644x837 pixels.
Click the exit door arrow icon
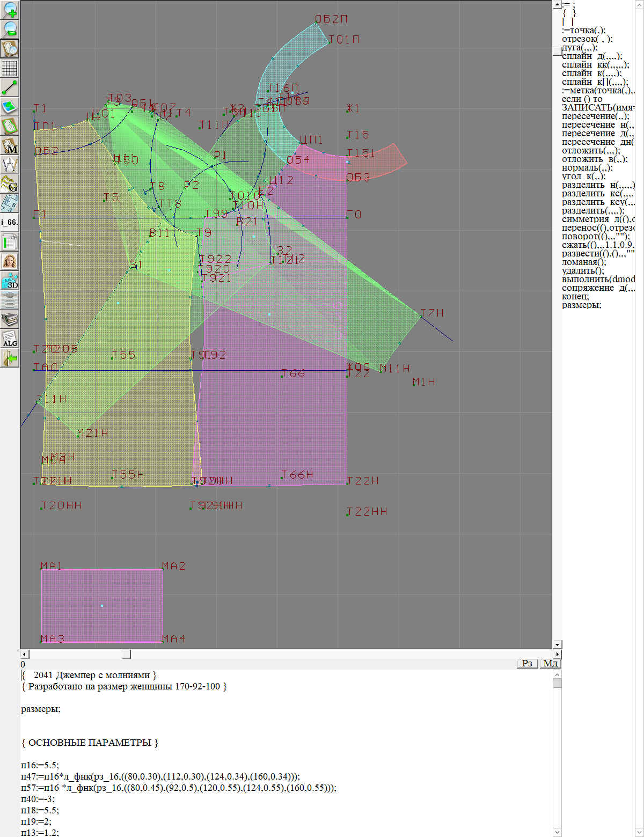10,358
